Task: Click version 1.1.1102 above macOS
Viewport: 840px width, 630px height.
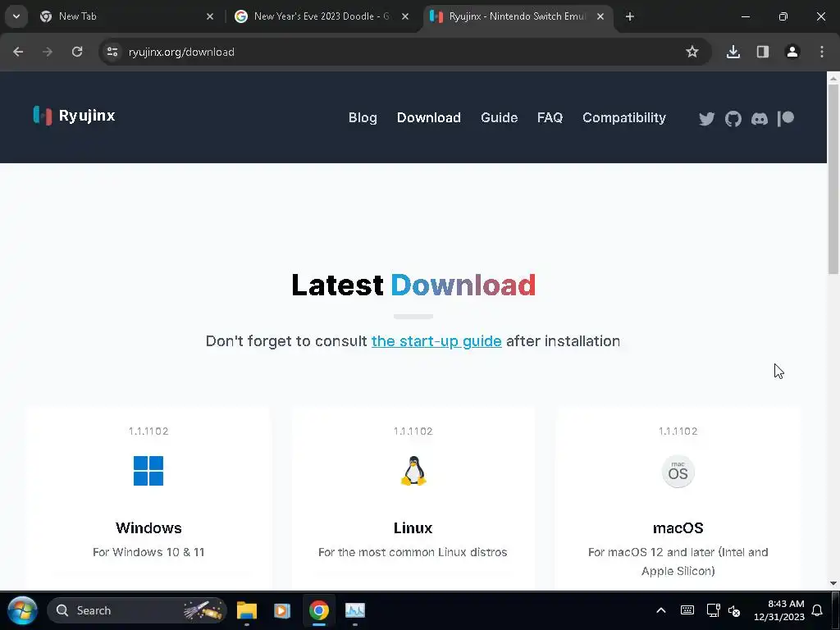Action: [x=678, y=431]
